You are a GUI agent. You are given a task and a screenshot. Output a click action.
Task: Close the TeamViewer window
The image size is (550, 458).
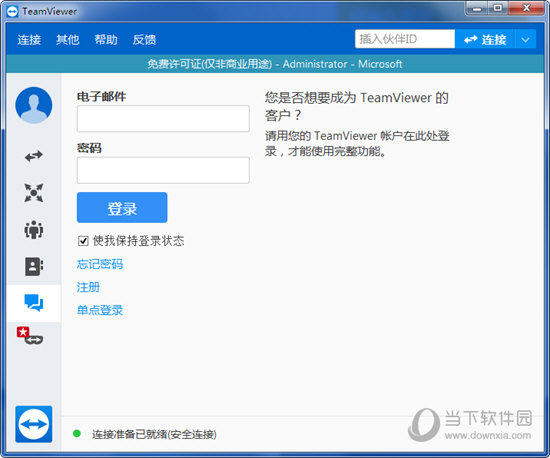[526, 8]
